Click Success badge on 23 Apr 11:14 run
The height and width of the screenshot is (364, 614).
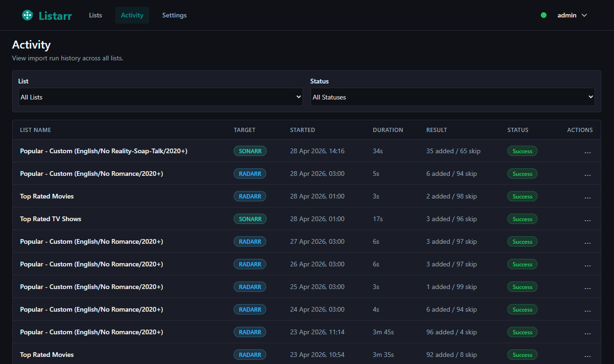(x=522, y=332)
